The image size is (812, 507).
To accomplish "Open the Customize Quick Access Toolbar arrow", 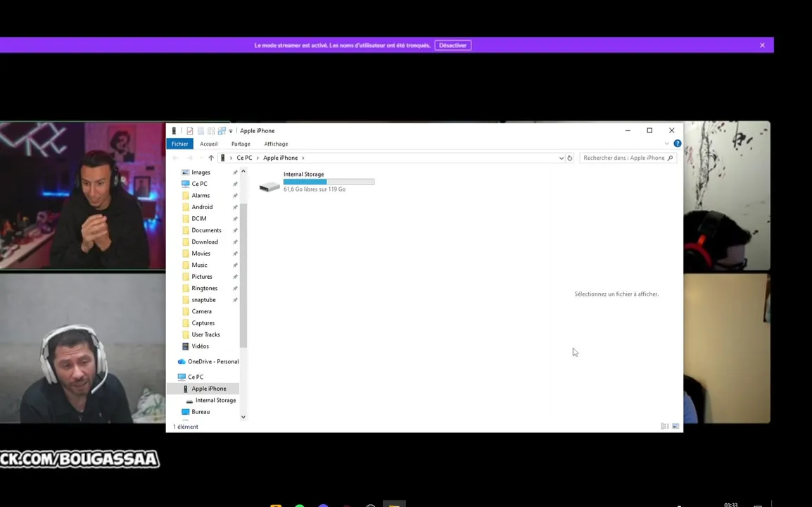I will [x=231, y=131].
